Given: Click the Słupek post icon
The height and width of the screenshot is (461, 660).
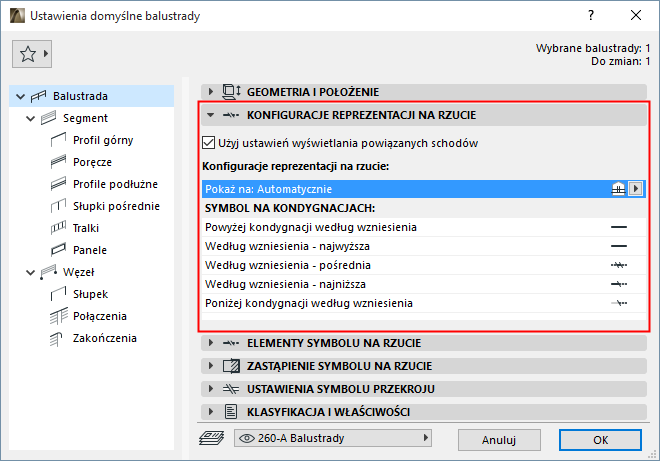Looking at the screenshot, I should click(59, 294).
